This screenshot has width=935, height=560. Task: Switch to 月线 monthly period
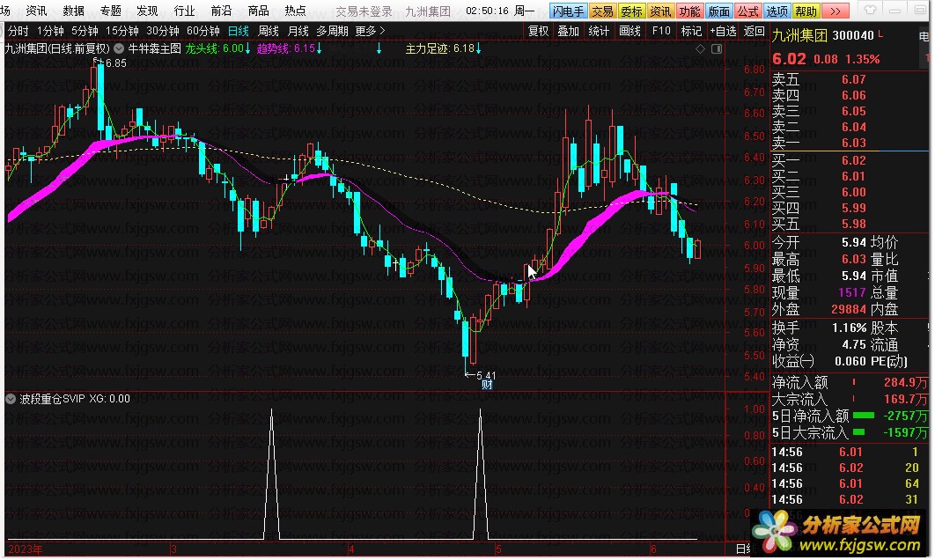click(298, 31)
